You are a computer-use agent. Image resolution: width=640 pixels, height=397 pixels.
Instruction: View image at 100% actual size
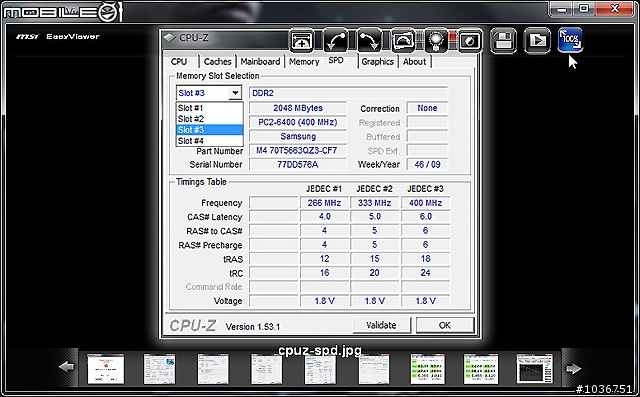(570, 40)
